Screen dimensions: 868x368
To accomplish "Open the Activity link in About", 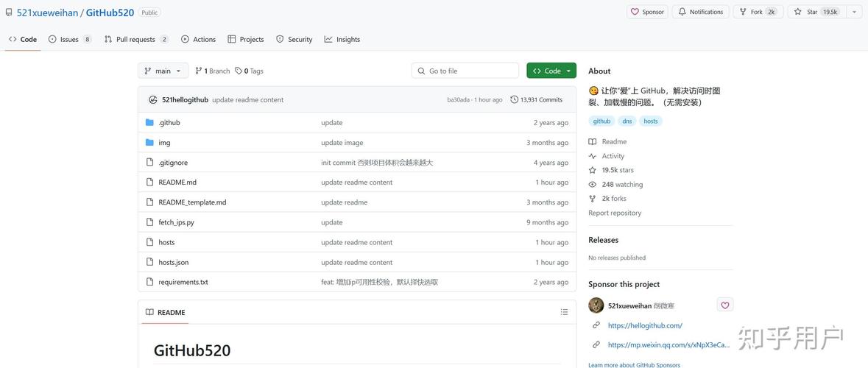I will tap(607, 156).
